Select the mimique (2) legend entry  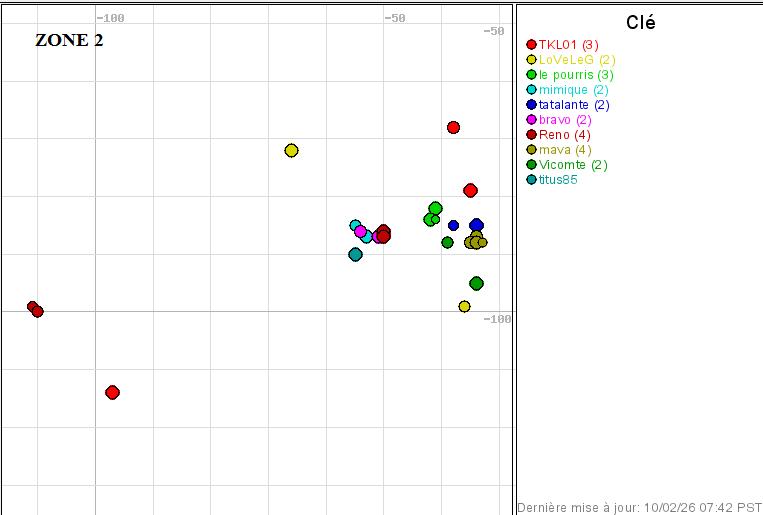coord(574,90)
